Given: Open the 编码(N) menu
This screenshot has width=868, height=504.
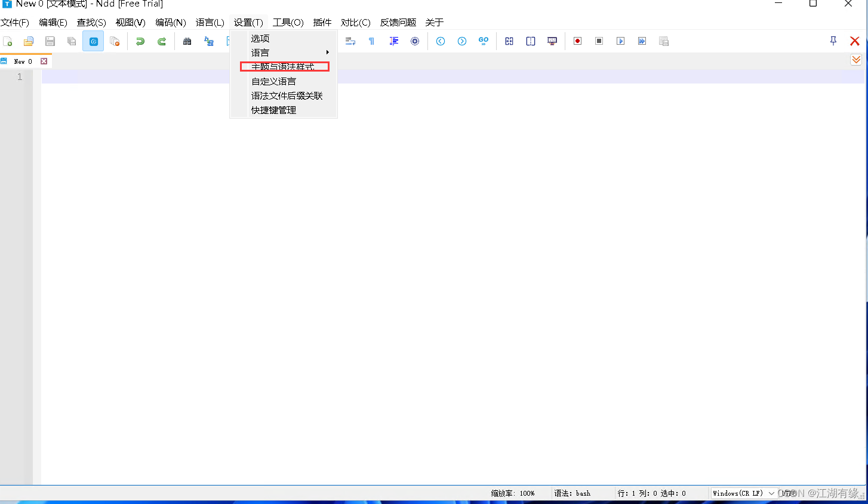Looking at the screenshot, I should click(171, 23).
